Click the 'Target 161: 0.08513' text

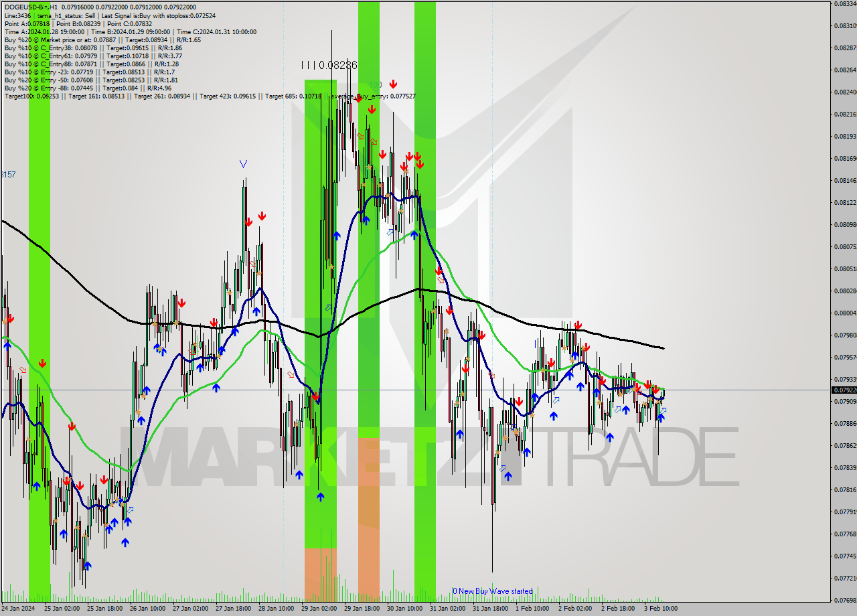click(96, 96)
